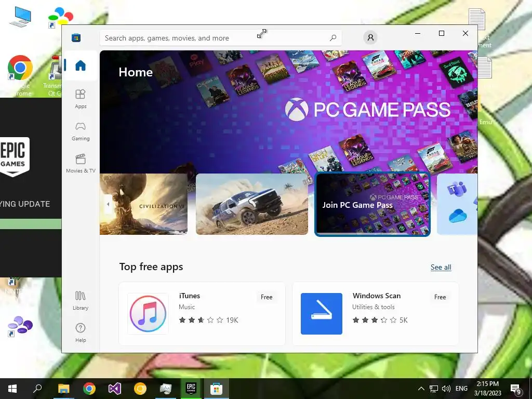Switch to Epic Games in the taskbar

click(x=191, y=389)
